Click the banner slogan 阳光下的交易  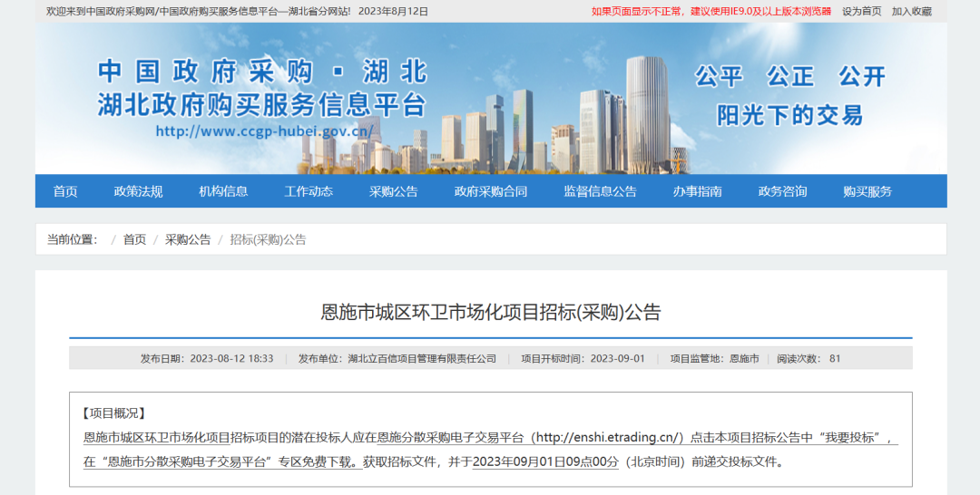(789, 115)
